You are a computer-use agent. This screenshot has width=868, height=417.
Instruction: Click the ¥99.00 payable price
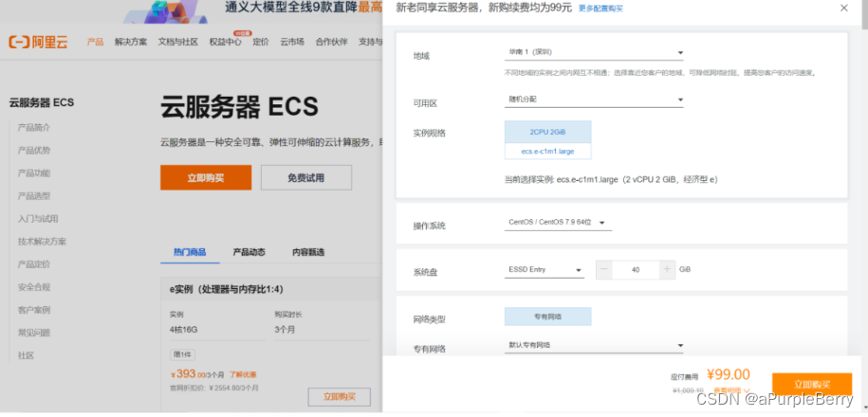729,375
